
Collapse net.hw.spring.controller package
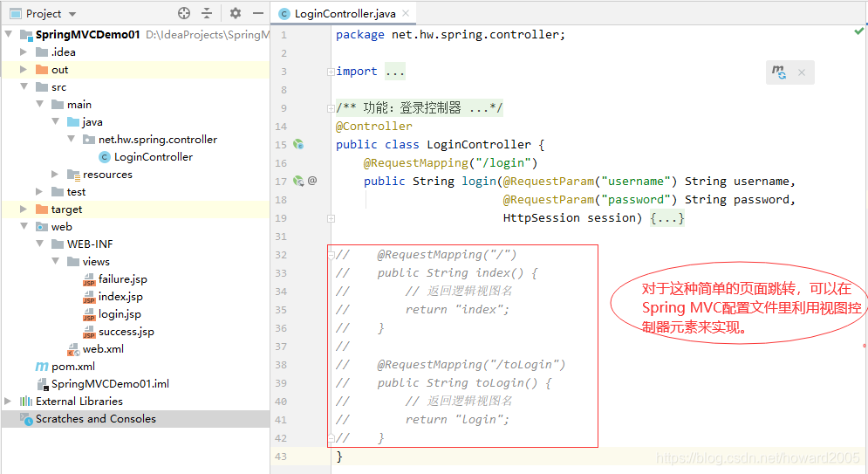(71, 139)
